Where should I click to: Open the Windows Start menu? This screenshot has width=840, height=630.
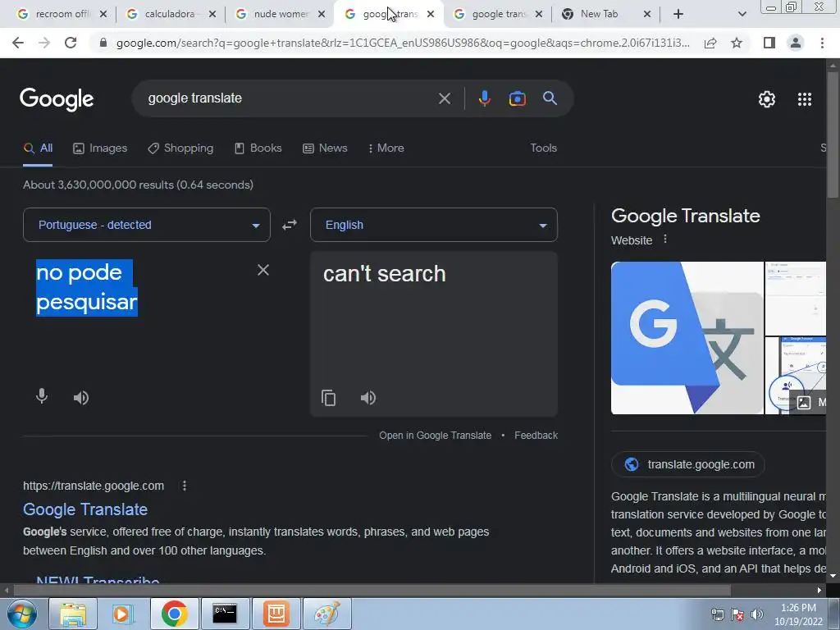click(x=21, y=614)
